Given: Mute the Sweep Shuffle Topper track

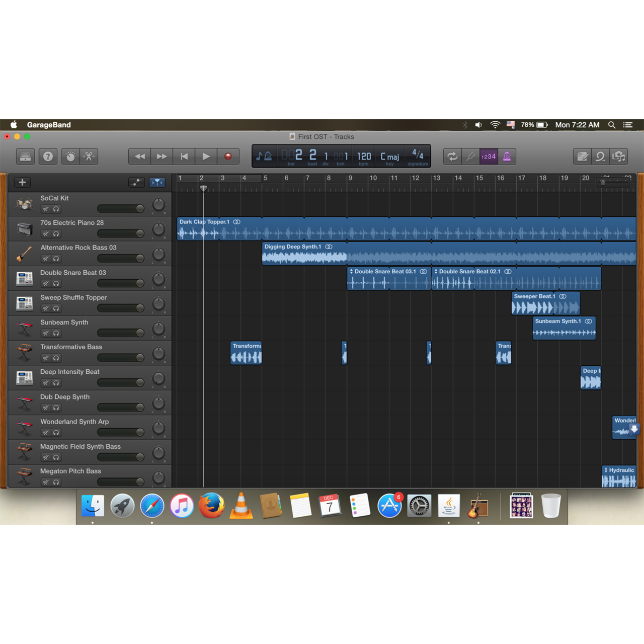Looking at the screenshot, I should 46,308.
